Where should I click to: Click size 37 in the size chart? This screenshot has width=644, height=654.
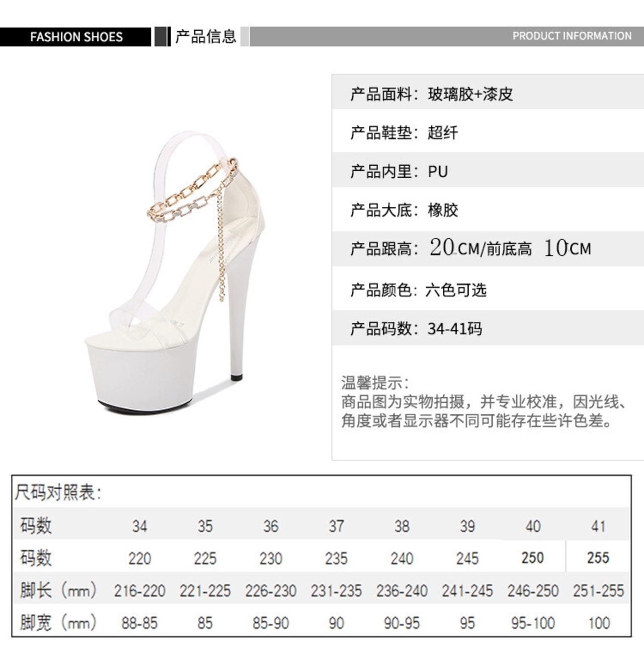point(336,526)
